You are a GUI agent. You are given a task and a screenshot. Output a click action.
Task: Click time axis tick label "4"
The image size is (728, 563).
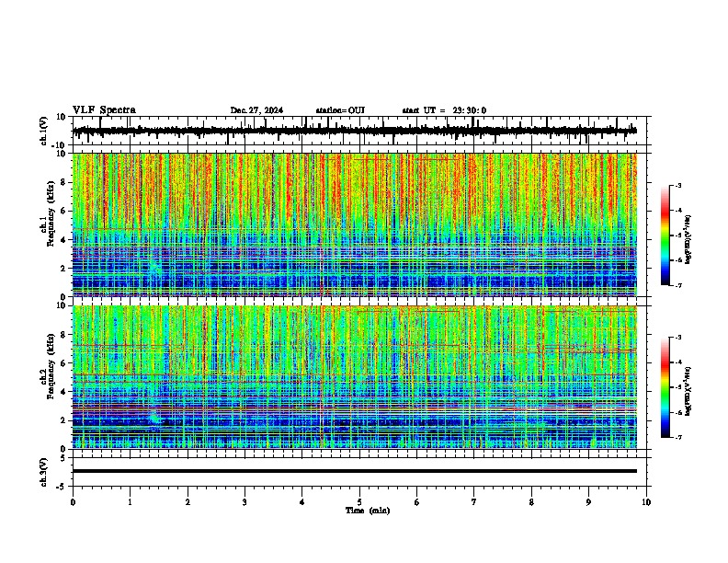click(x=302, y=502)
